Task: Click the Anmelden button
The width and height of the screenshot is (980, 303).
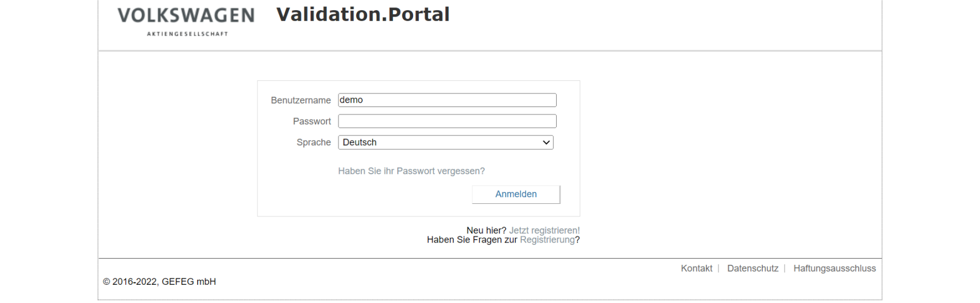Action: (516, 194)
